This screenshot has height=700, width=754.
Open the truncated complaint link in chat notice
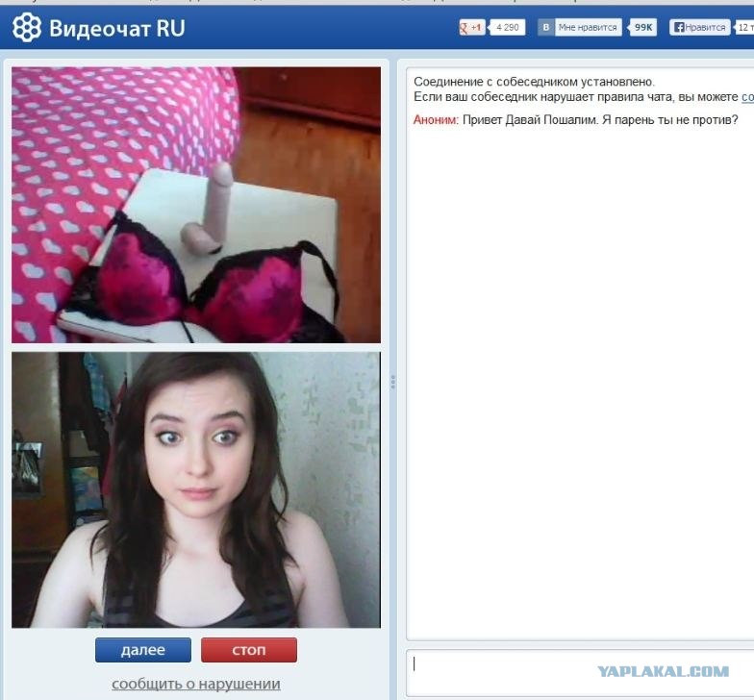(747, 96)
